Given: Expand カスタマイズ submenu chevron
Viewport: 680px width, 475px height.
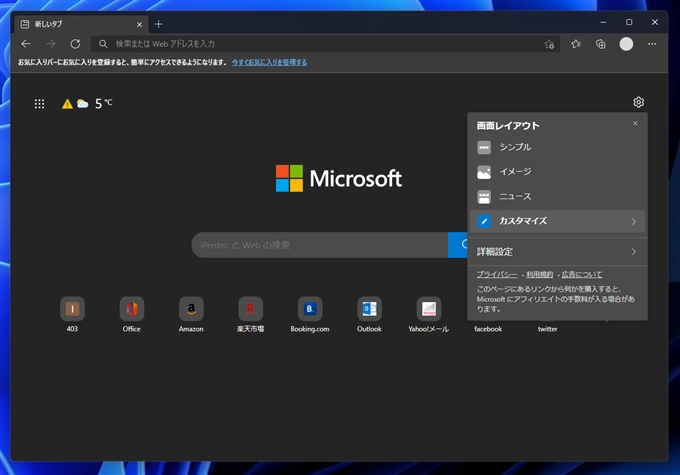Looking at the screenshot, I should pyautogui.click(x=634, y=222).
